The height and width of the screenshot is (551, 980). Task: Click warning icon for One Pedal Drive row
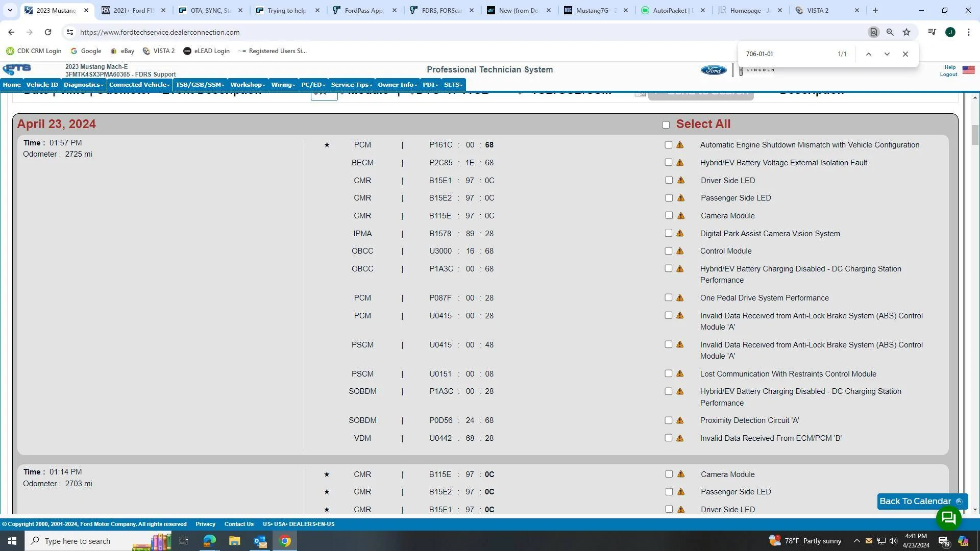point(680,298)
